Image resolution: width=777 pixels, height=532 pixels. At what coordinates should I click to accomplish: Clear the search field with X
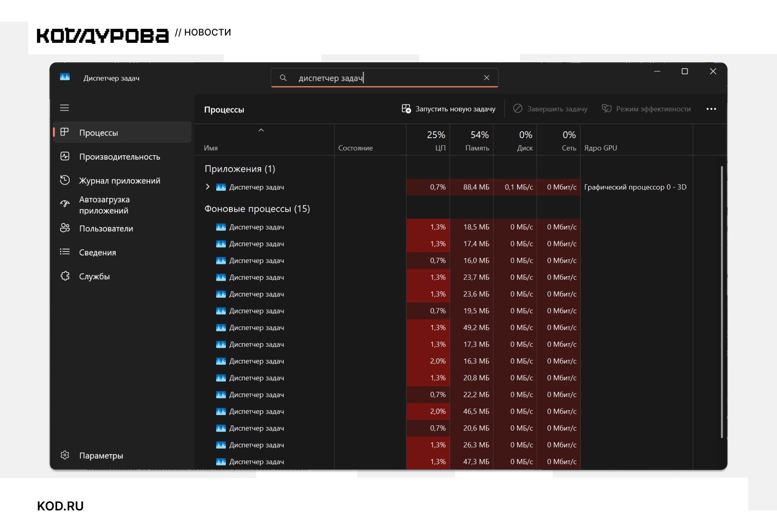[x=486, y=78]
